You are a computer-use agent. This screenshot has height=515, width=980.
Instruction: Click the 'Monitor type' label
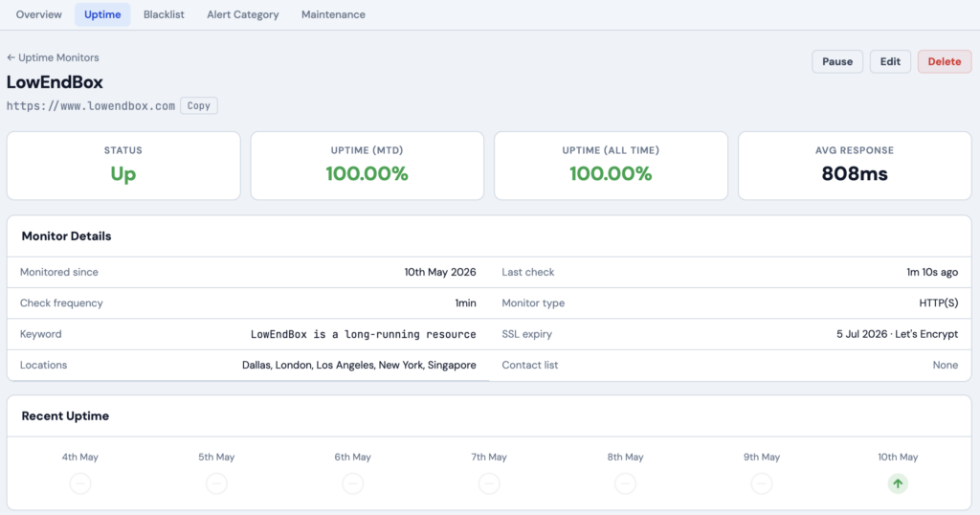[x=533, y=303]
